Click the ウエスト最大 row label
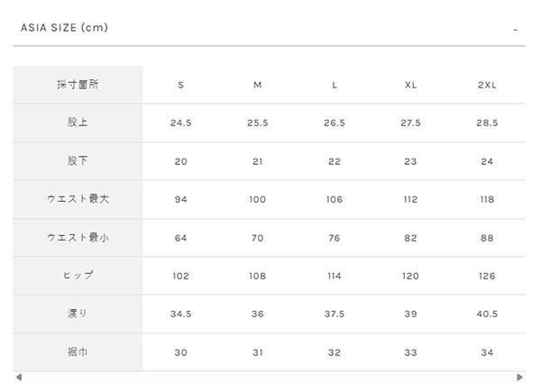The image size is (541, 392). (x=78, y=199)
